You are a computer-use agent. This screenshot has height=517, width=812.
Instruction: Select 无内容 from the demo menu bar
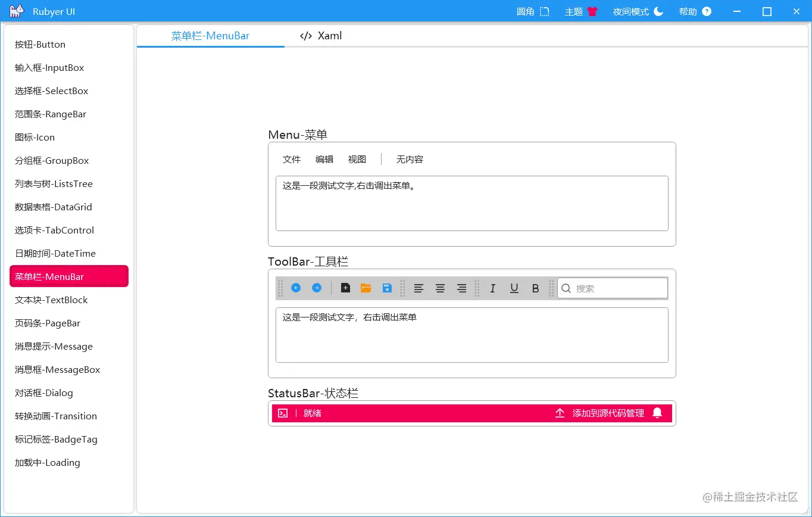click(x=409, y=159)
